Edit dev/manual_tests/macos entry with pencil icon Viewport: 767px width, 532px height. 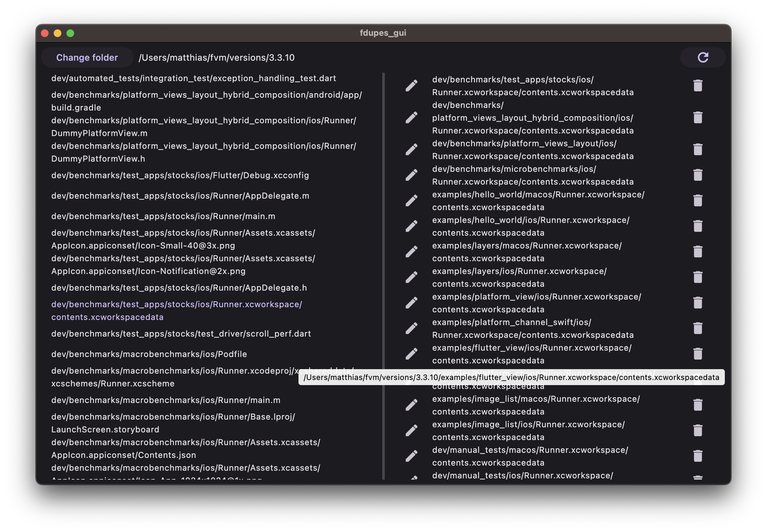point(411,456)
